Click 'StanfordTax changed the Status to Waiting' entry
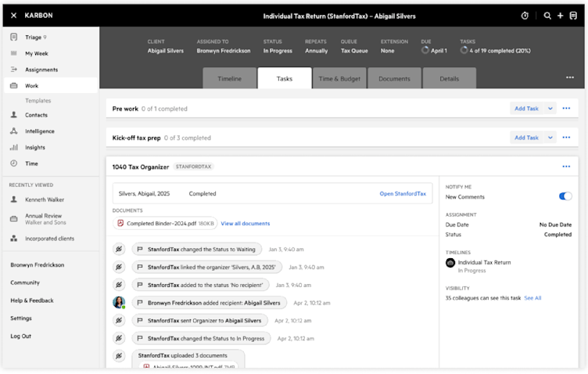 click(x=197, y=250)
